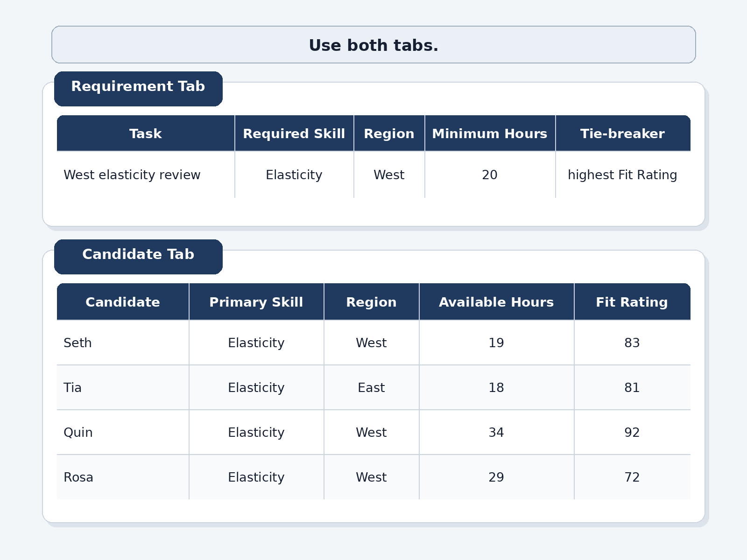The width and height of the screenshot is (747, 560).
Task: Click the 'Use both tabs.' banner
Action: coord(373,45)
